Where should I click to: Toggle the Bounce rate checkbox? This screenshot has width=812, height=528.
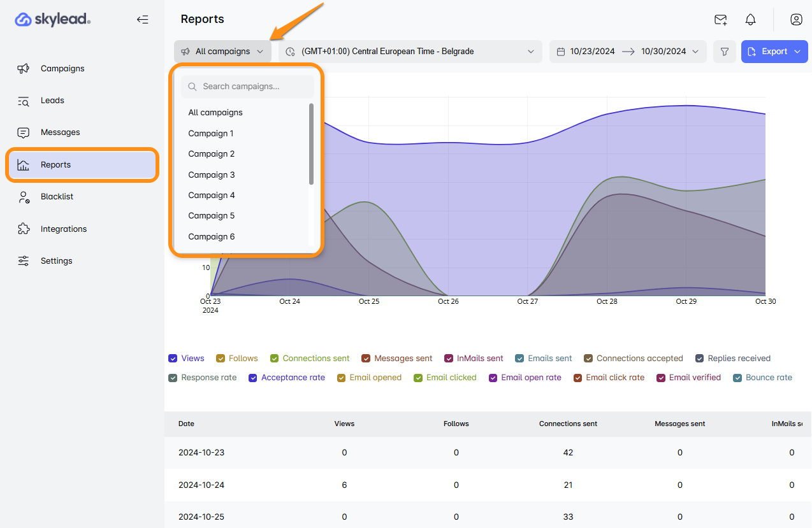737,378
